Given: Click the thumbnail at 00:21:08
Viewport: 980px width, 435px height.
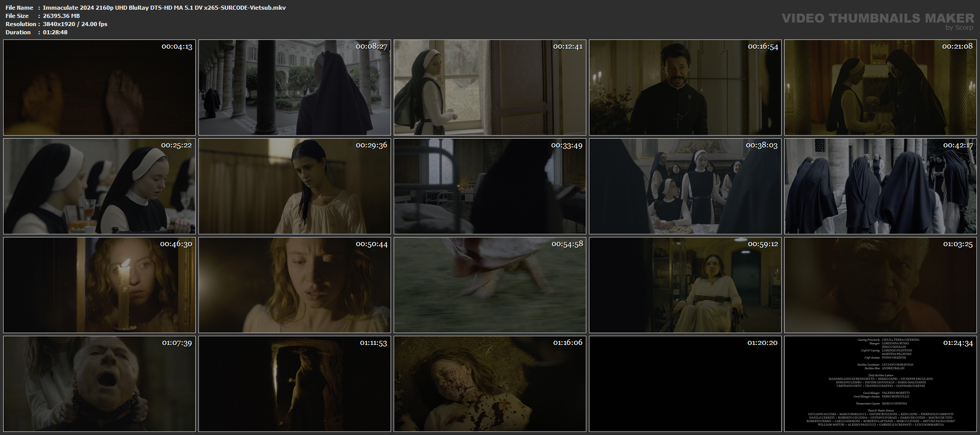Looking at the screenshot, I should [x=881, y=88].
